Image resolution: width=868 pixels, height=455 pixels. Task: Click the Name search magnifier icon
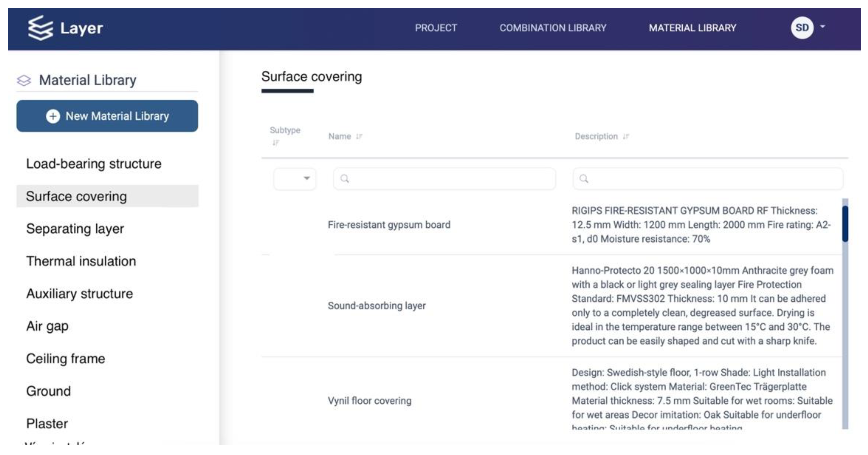344,179
